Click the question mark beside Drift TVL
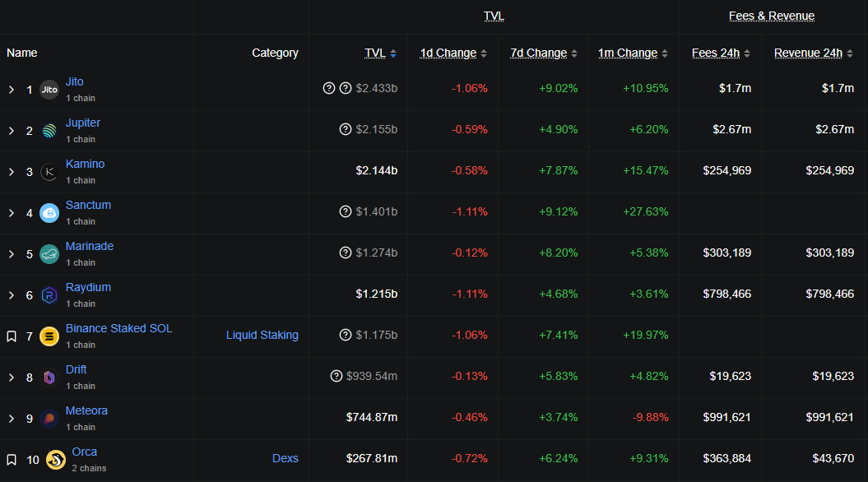Image resolution: width=868 pixels, height=482 pixels. 336,376
